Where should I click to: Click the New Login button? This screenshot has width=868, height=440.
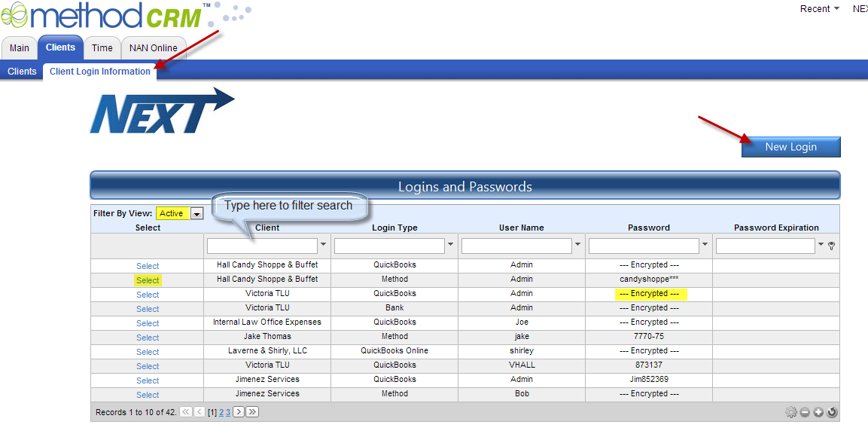(x=790, y=146)
